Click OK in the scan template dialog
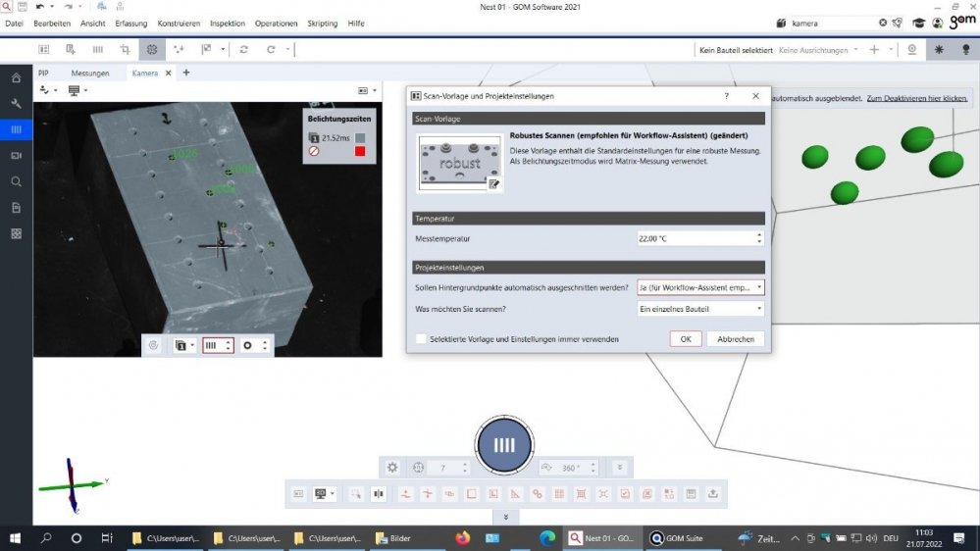The height and width of the screenshot is (551, 980). click(686, 339)
